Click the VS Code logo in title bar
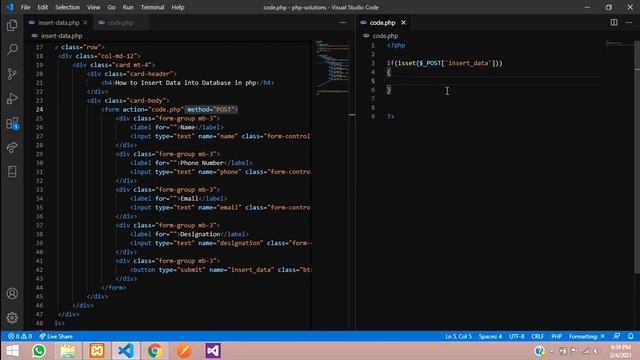This screenshot has height=360, width=640. pyautogui.click(x=10, y=7)
